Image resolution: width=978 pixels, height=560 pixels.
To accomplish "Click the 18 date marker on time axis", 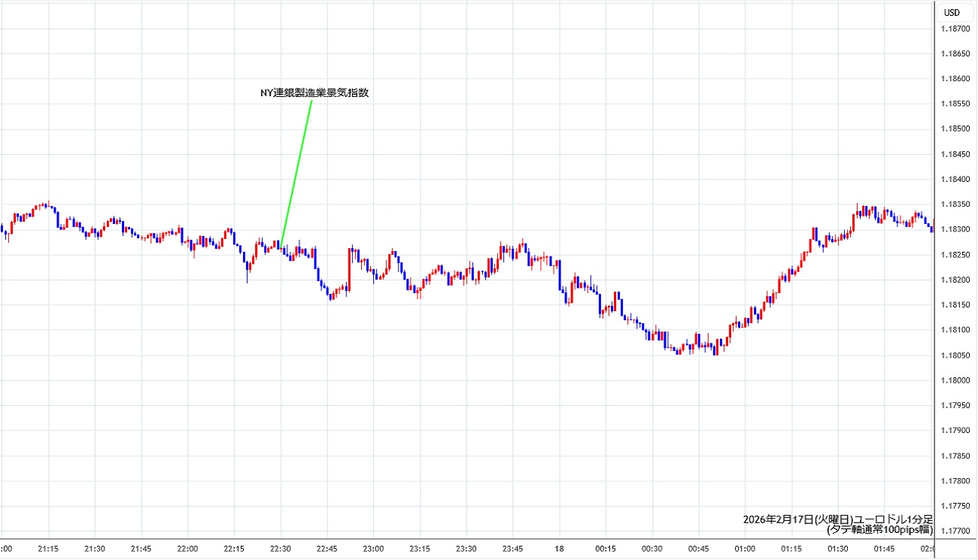I will click(559, 548).
